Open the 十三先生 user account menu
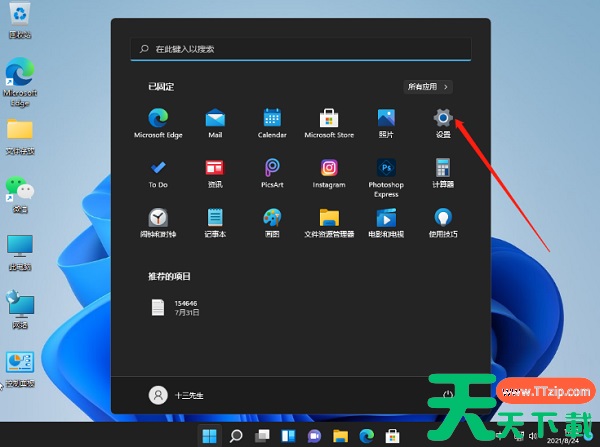This screenshot has width=600, height=447. pyautogui.click(x=176, y=395)
